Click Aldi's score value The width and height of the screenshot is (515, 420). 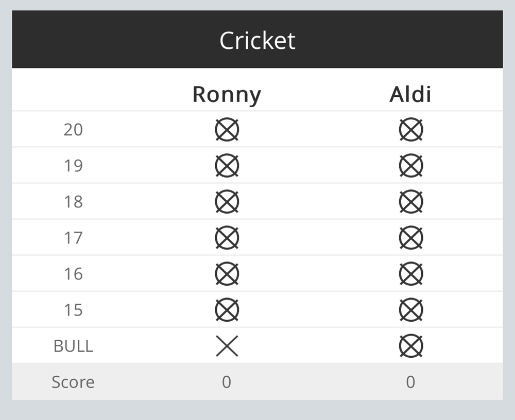(x=410, y=382)
